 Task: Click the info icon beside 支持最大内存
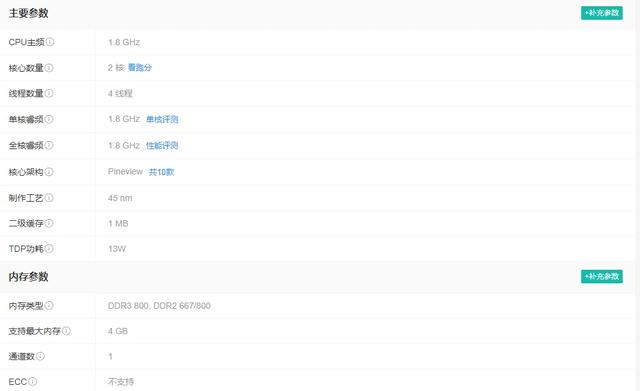(x=66, y=331)
